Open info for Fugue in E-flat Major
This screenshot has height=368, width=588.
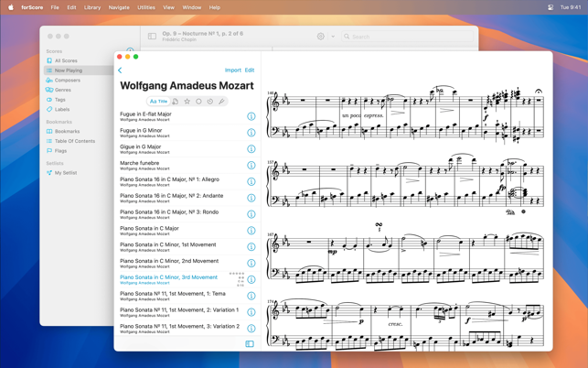(251, 116)
